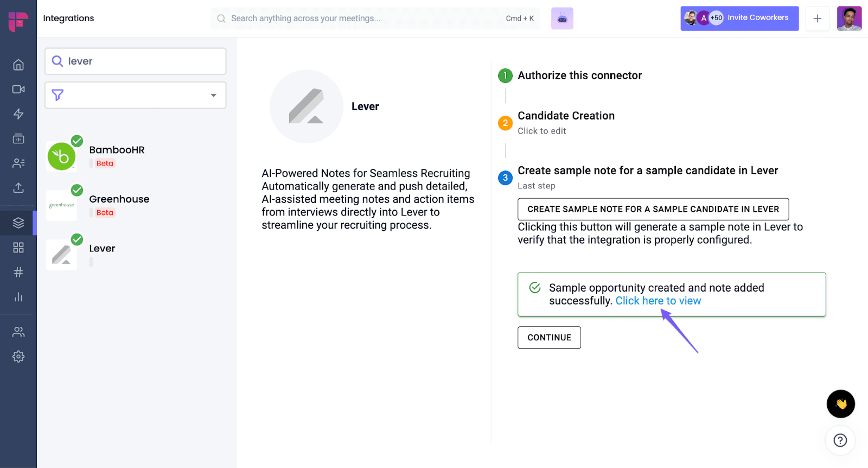Image resolution: width=868 pixels, height=468 pixels.
Task: Click the Fireflies logo at top left
Action: (x=18, y=22)
